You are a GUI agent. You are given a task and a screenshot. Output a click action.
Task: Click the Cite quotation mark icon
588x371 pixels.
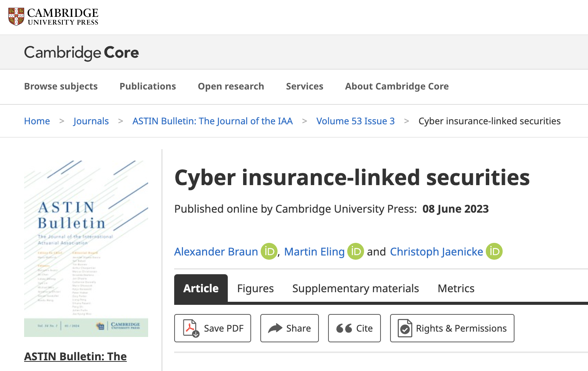coord(344,328)
